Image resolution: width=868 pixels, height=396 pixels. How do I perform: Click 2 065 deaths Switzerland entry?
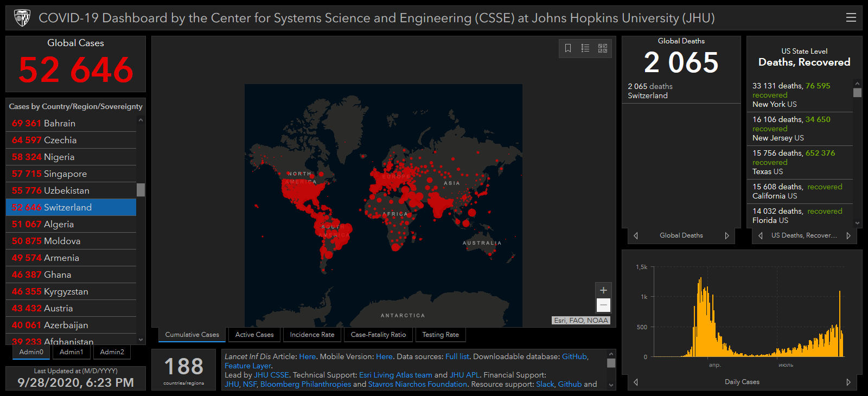coord(681,91)
